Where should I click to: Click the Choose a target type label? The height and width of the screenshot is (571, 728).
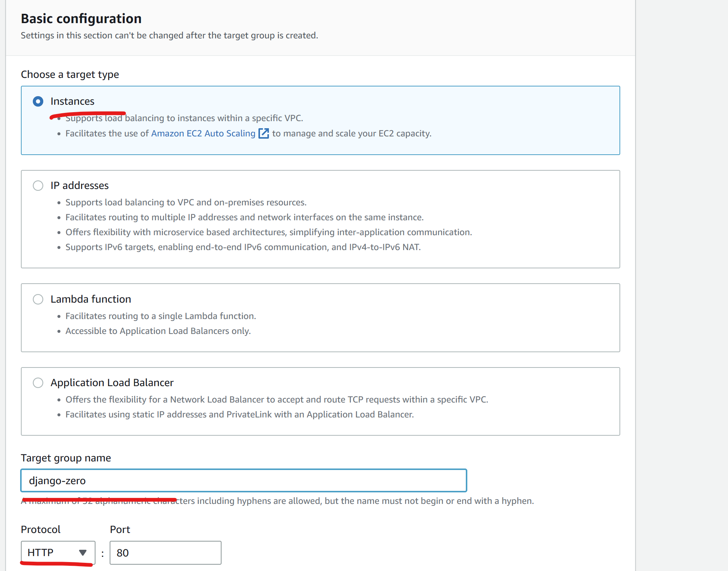point(70,75)
